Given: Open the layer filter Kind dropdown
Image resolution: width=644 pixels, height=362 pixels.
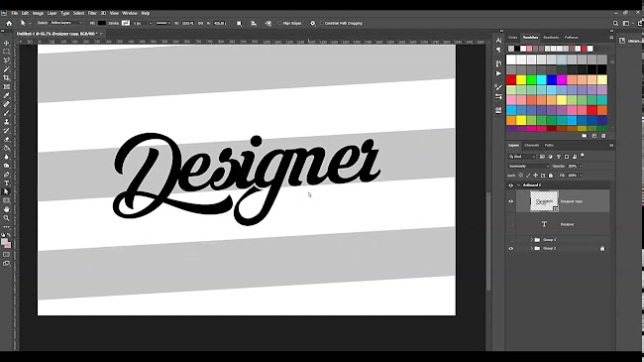Looking at the screenshot, I should (x=522, y=157).
